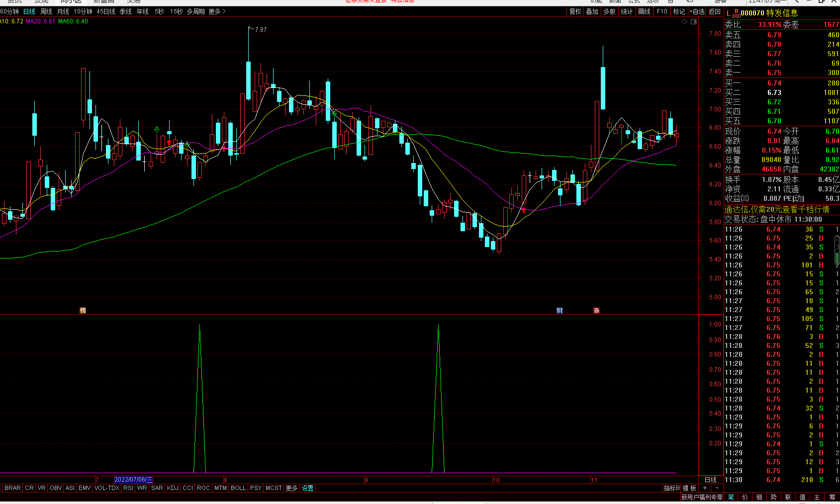Switch to the 细 detail tab
Viewport: 840px width, 504px height.
pyautogui.click(x=759, y=497)
